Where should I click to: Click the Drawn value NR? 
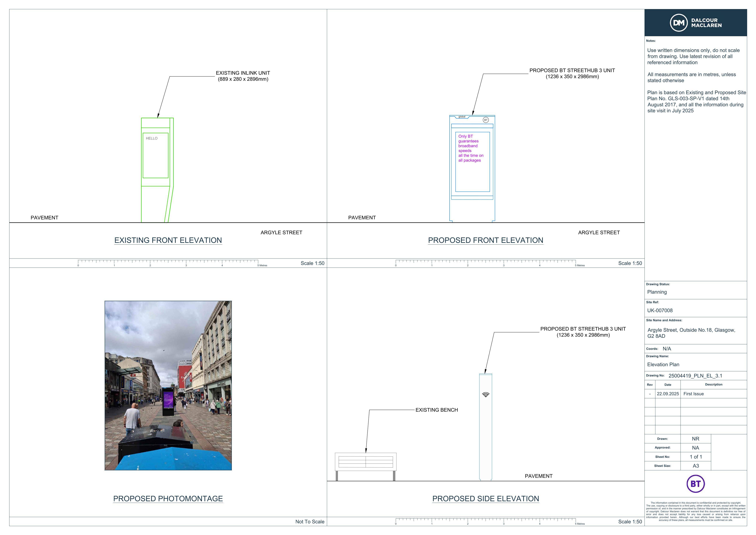click(695, 439)
